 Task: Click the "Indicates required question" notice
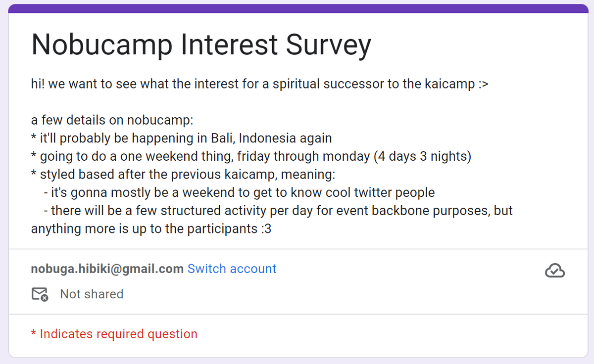click(x=118, y=334)
